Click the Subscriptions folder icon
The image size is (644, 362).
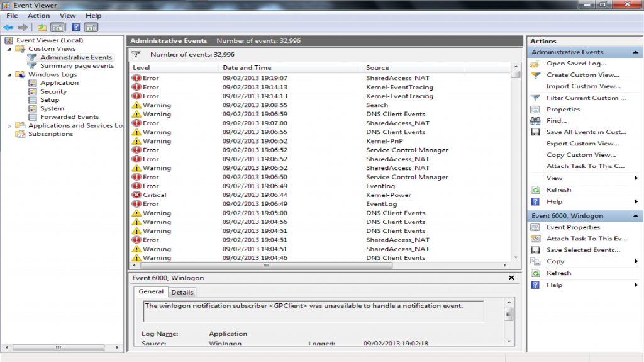[20, 134]
